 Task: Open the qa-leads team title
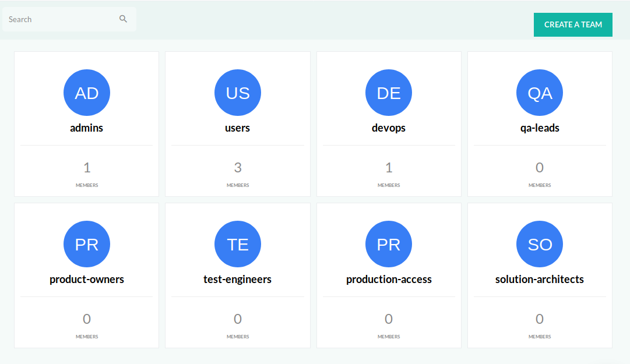point(540,128)
